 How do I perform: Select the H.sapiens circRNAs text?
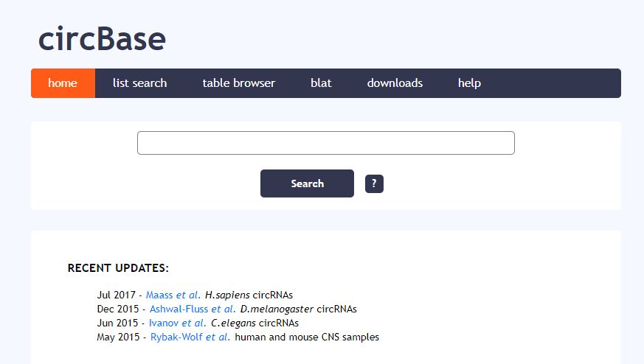[x=249, y=295]
